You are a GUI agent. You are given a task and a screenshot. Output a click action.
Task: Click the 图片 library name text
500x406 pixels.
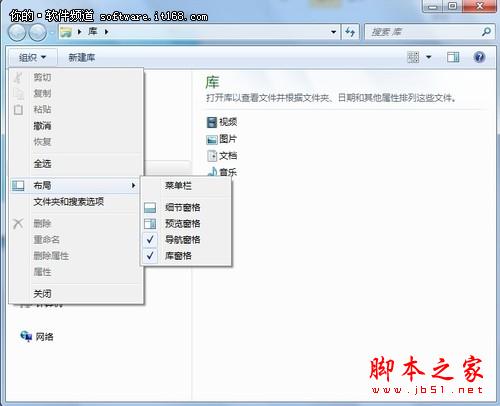click(x=228, y=139)
